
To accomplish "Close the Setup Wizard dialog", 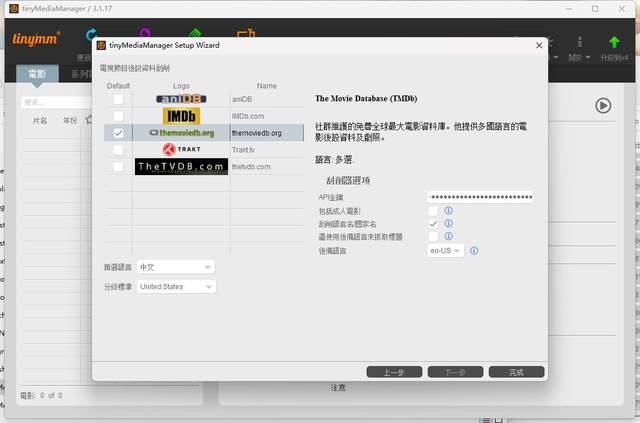I will pos(539,45).
